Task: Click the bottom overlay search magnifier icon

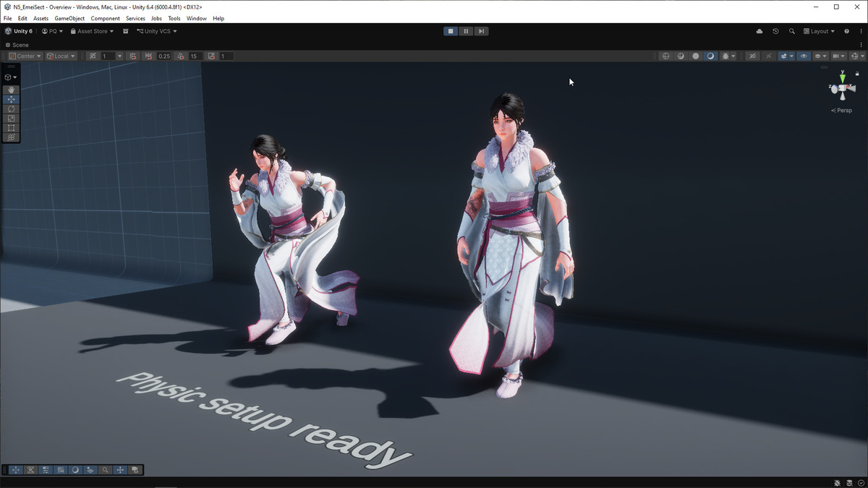Action: pyautogui.click(x=106, y=470)
